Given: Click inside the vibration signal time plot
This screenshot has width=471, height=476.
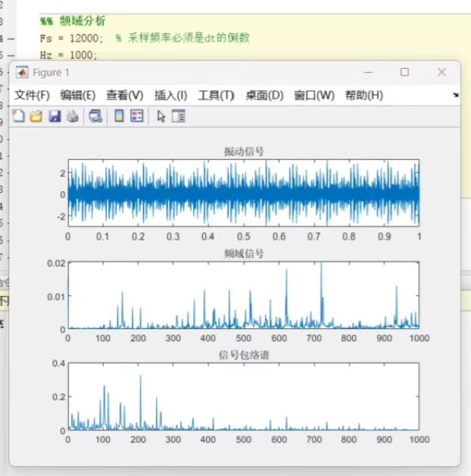Looking at the screenshot, I should (244, 193).
